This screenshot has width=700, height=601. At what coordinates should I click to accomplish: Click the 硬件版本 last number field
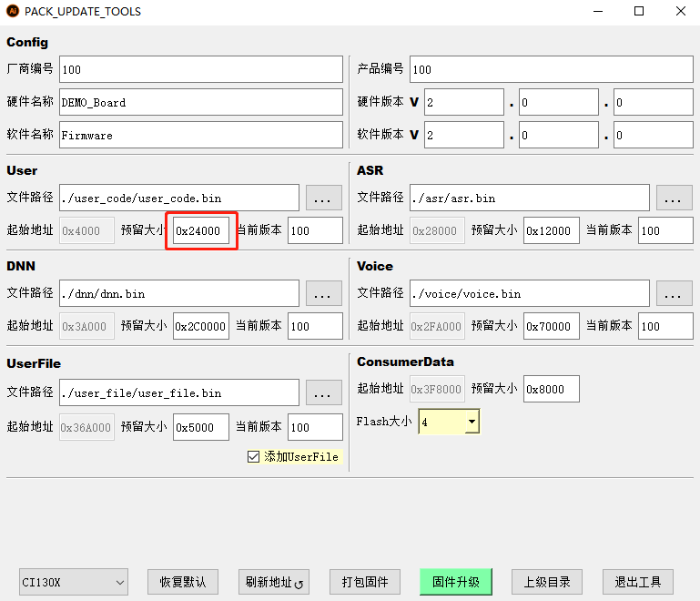coord(654,102)
